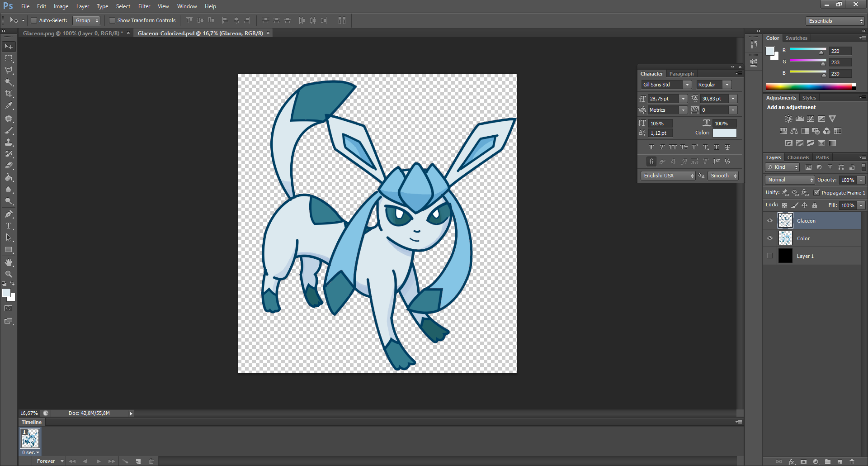Toggle Faux Bold text style
The height and width of the screenshot is (466, 868).
[x=651, y=147]
